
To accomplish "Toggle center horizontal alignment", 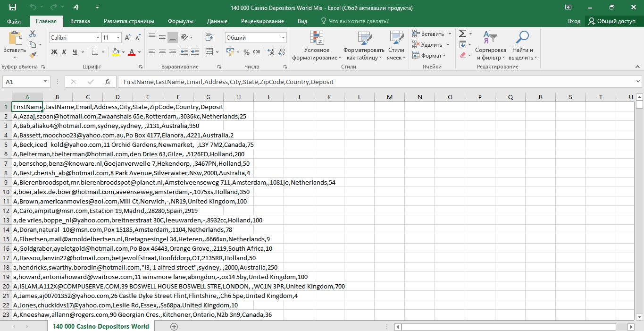I will click(162, 52).
